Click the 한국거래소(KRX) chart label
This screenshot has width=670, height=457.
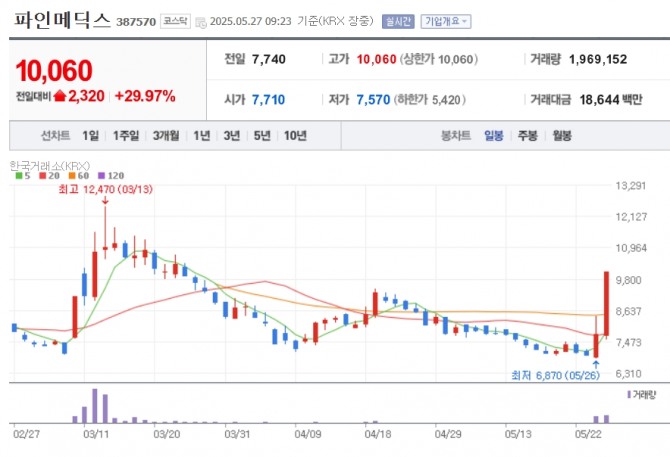pyautogui.click(x=50, y=166)
